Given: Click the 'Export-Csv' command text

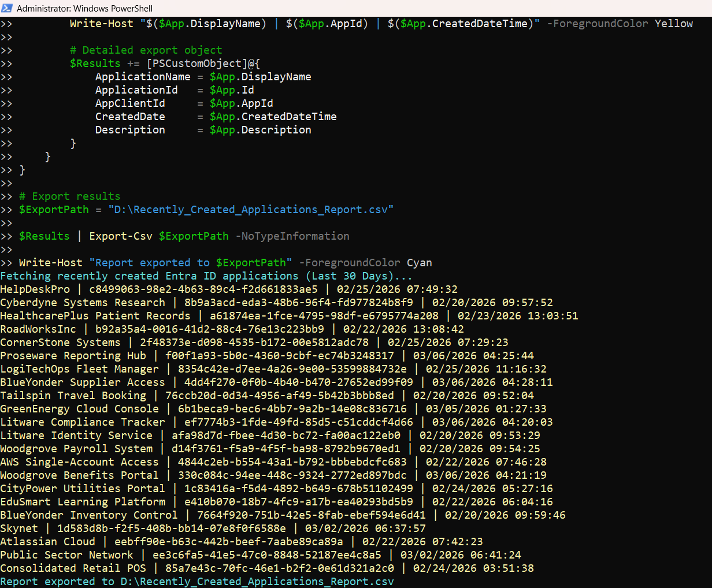Looking at the screenshot, I should 120,236.
